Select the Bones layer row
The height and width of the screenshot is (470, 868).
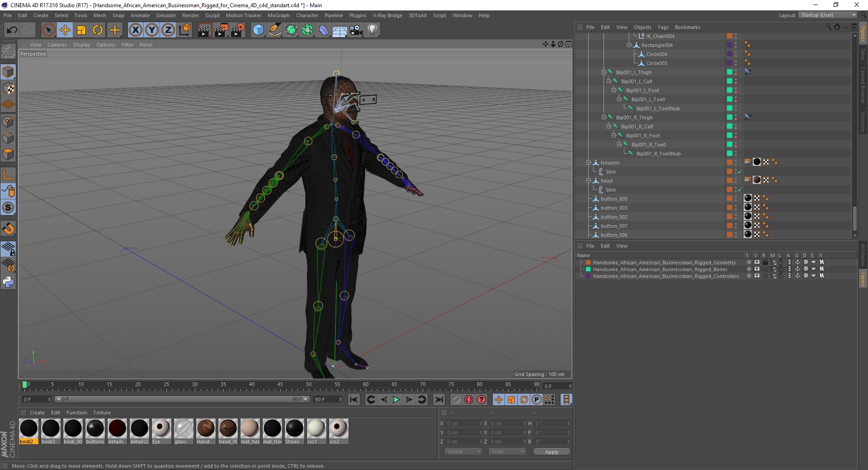click(660, 269)
